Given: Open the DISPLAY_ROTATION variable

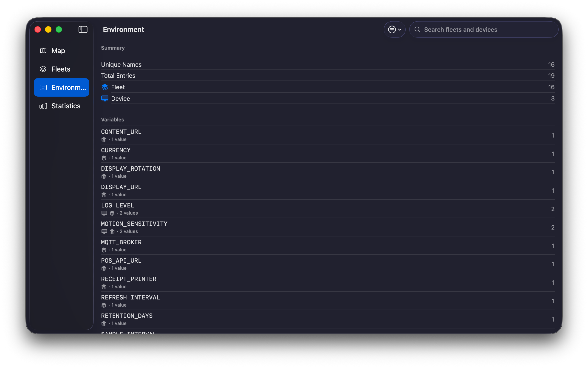Looking at the screenshot, I should point(328,172).
